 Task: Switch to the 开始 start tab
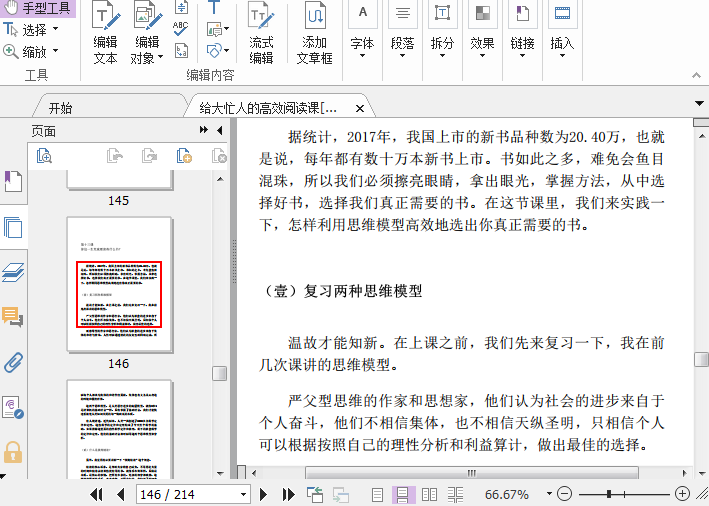(x=61, y=108)
